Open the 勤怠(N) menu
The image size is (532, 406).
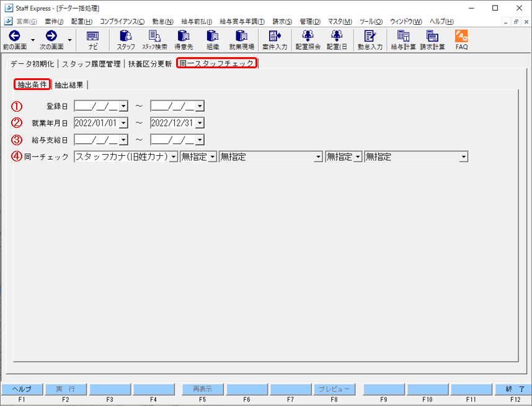[x=163, y=22]
